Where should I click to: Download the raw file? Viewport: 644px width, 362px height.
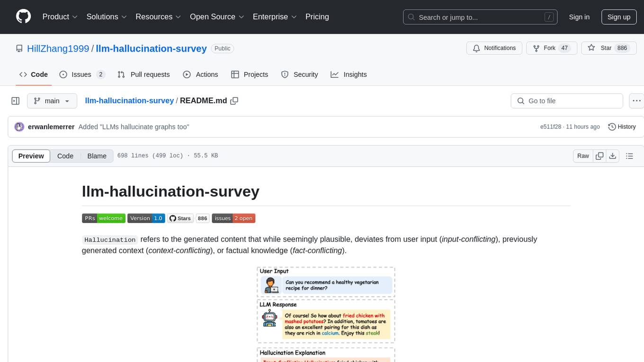pos(612,156)
